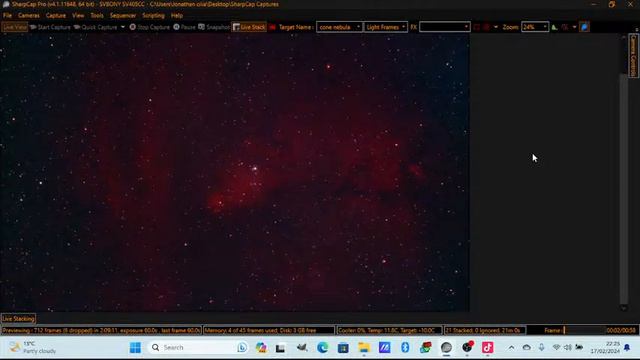
Task: Open the Cameras menu
Action: pyautogui.click(x=29, y=16)
